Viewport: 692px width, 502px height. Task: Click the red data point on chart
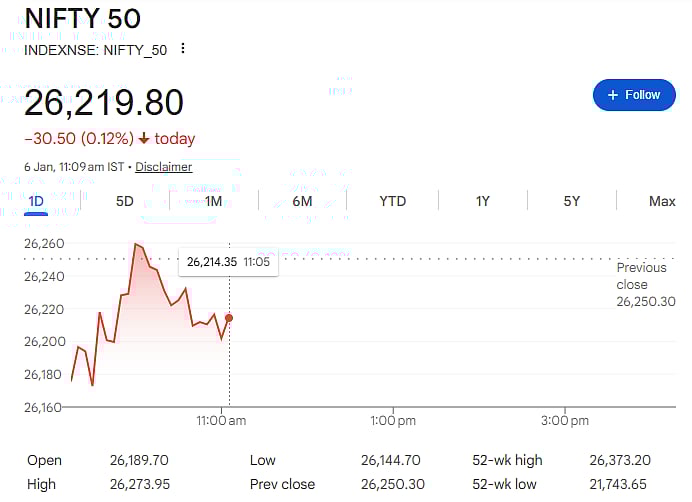point(229,318)
